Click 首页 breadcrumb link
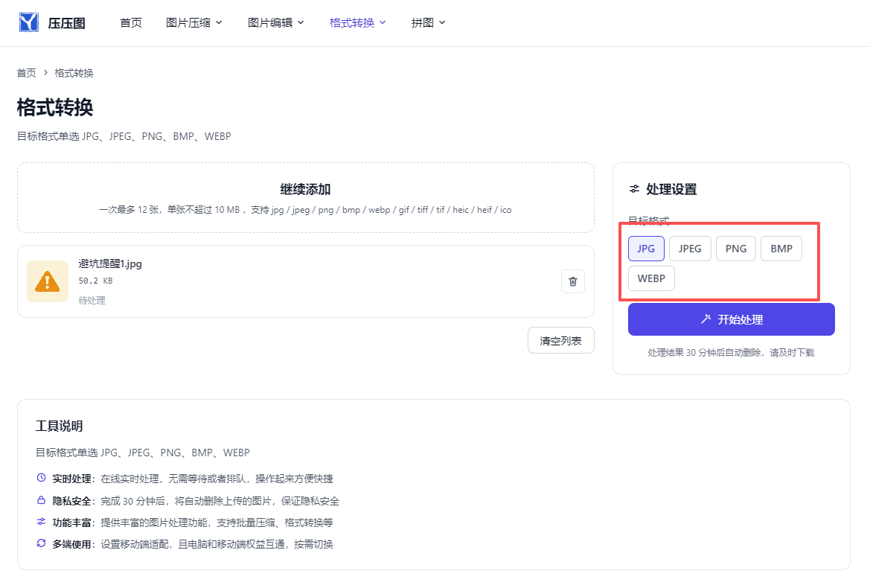The width and height of the screenshot is (870, 588). 26,73
